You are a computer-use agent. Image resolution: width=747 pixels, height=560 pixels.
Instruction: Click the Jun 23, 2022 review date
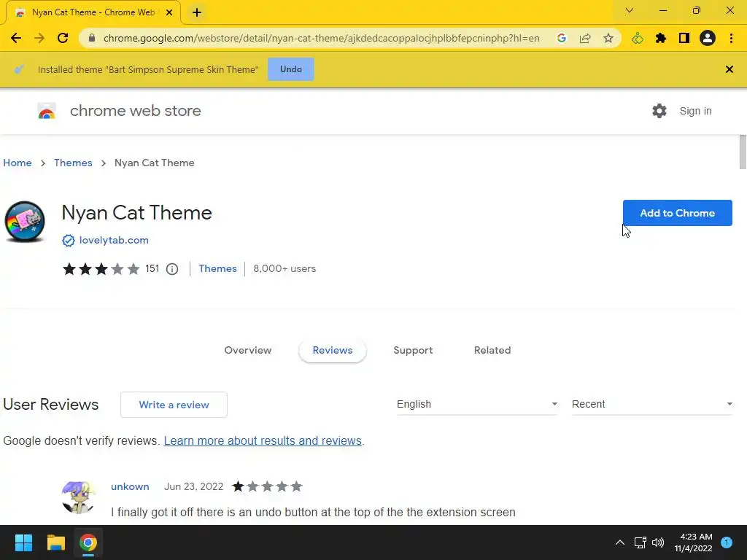[193, 486]
